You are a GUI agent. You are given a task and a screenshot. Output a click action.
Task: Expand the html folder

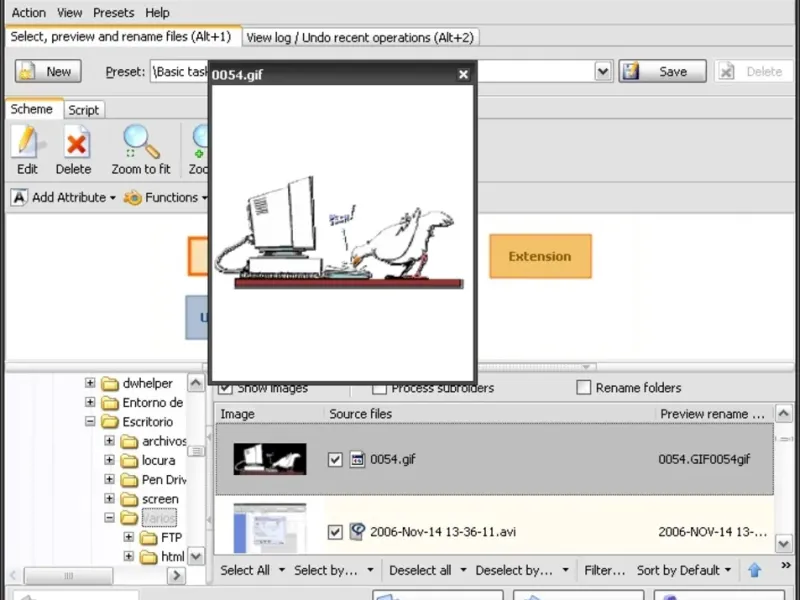(x=129, y=556)
